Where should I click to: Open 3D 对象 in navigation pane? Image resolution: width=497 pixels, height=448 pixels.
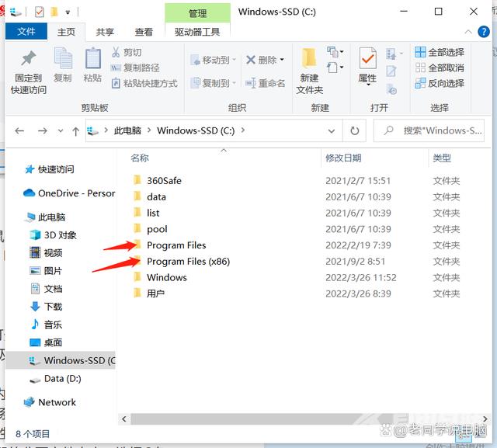click(53, 235)
